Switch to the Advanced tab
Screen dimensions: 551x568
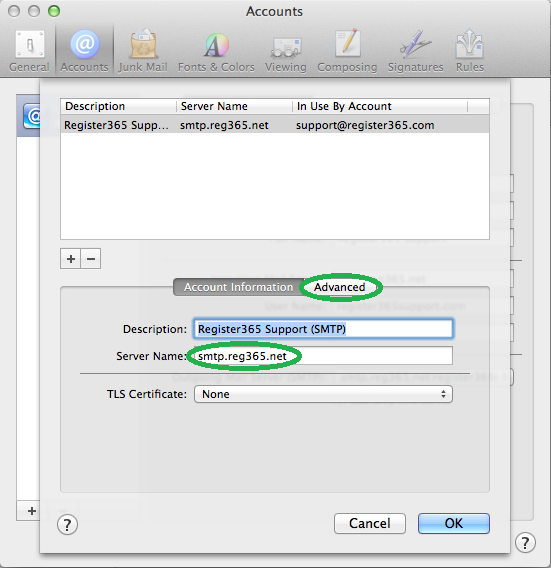point(339,287)
